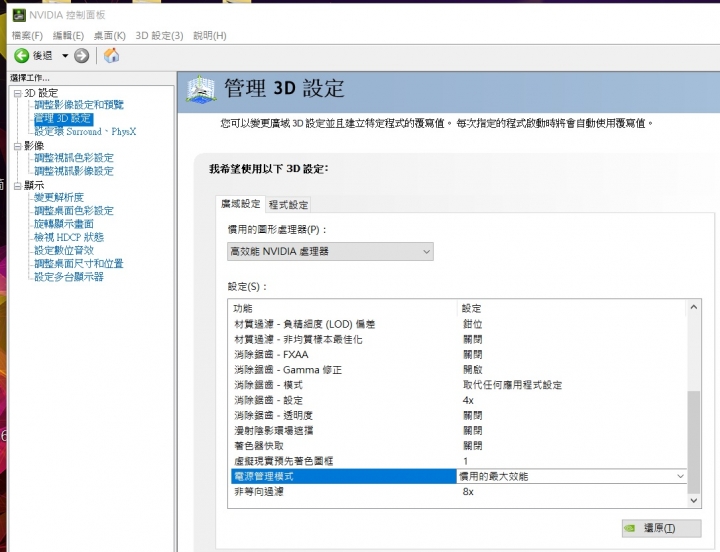
Task: Click the 取代任何應用程式設定 value
Action: 512,385
